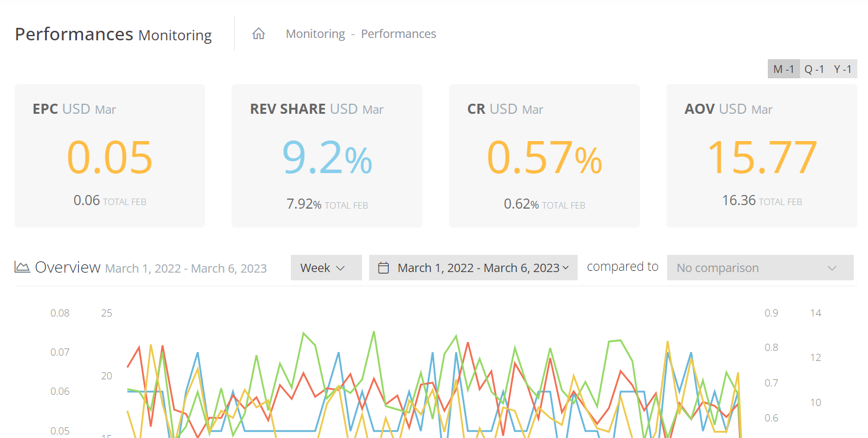Click the calendar icon in date range
The image size is (868, 438).
coord(383,268)
